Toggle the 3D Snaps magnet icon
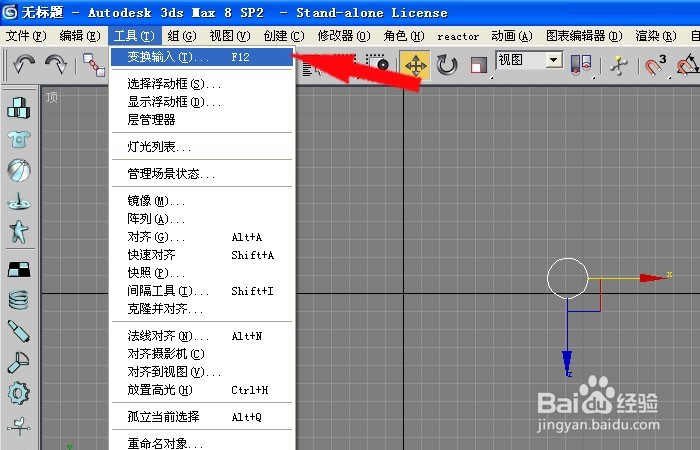Viewport: 700px width, 450px height. (x=654, y=66)
